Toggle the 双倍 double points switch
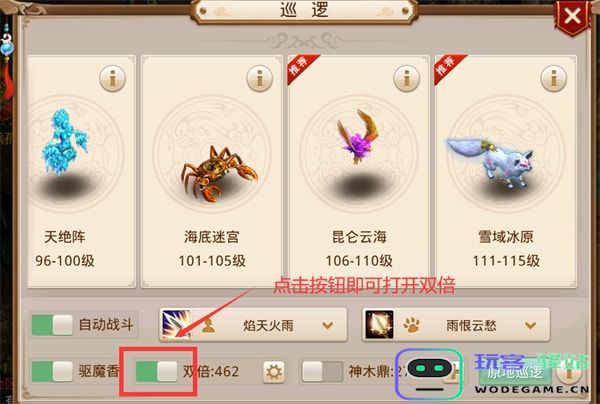 pyautogui.click(x=157, y=371)
